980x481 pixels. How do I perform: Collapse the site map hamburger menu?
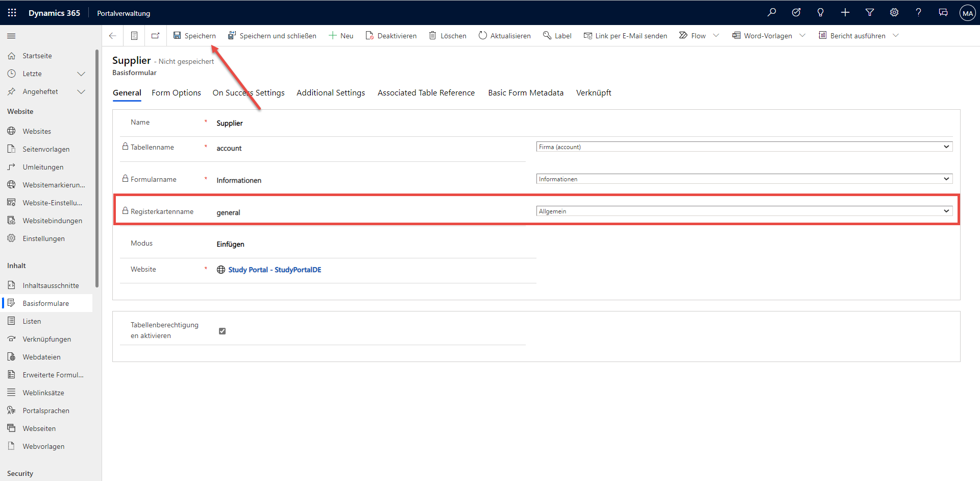(11, 36)
